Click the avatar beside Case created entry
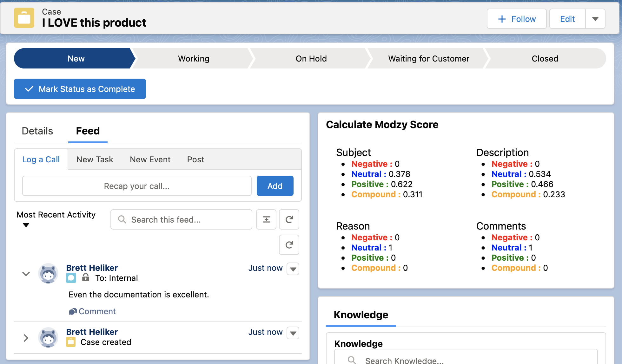Image resolution: width=622 pixels, height=364 pixels. pyautogui.click(x=48, y=337)
